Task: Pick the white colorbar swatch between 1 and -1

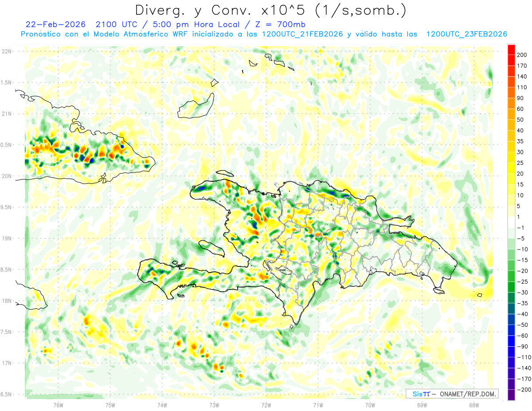Action: [511, 223]
